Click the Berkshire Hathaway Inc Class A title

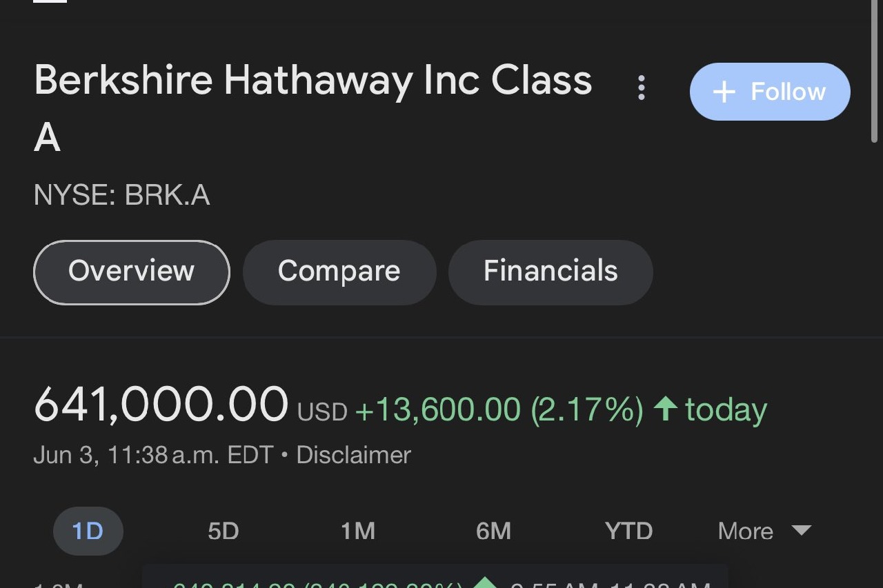[312, 81]
